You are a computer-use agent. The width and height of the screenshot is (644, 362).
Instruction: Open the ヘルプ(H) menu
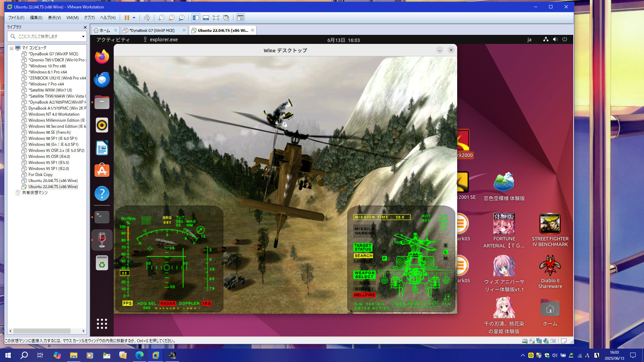[108, 18]
